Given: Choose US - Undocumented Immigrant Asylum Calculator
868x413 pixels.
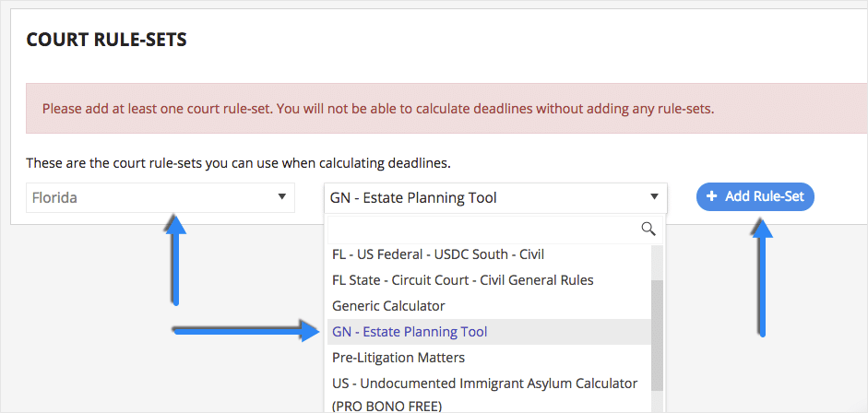Looking at the screenshot, I should [484, 383].
